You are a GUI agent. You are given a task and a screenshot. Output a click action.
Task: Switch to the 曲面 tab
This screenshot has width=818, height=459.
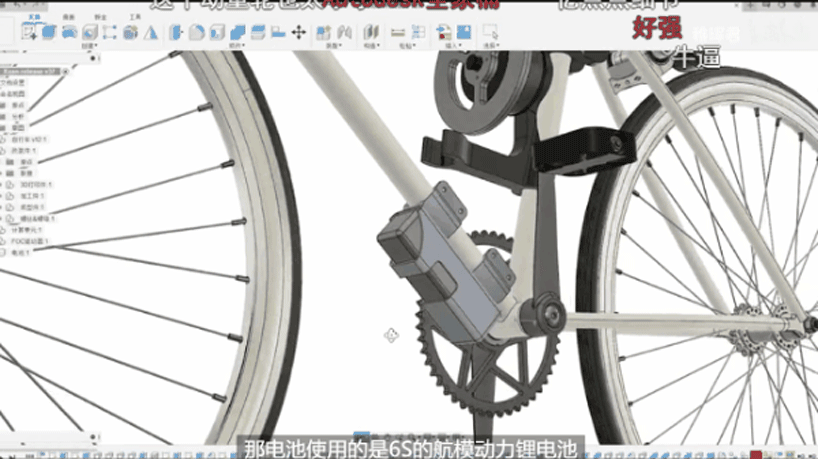68,17
